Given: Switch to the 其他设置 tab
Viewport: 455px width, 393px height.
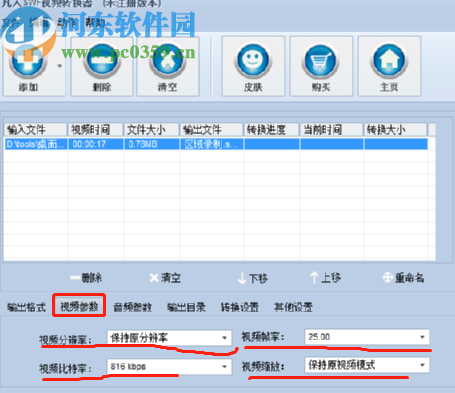Looking at the screenshot, I should tap(293, 307).
